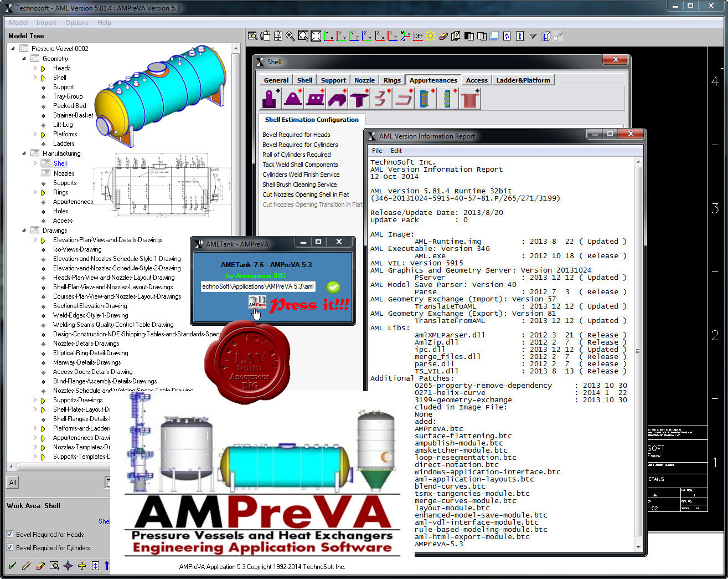Viewport: 728px width, 579px height.
Task: Click the pink U-shaped handle icon
Action: point(404,99)
